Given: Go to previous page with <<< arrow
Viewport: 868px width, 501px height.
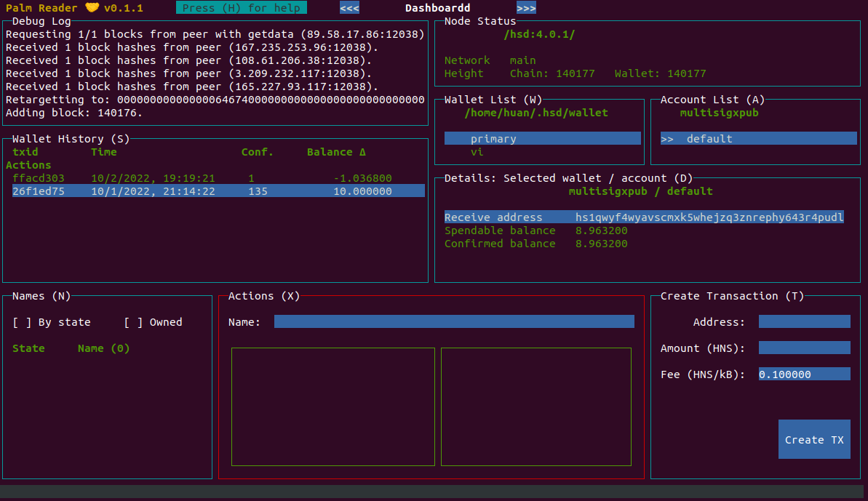Looking at the screenshot, I should click(x=349, y=8).
